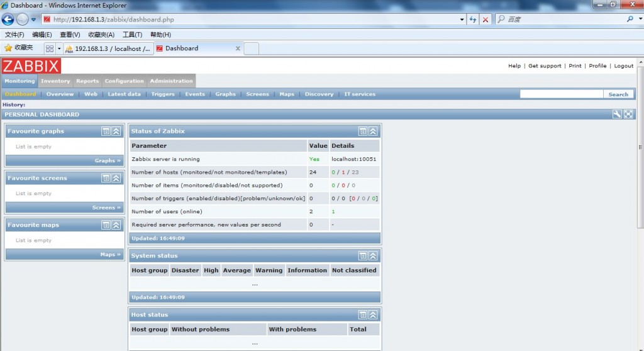This screenshot has height=351, width=644.
Task: Click the search magnifier in browser search box
Action: (630, 19)
